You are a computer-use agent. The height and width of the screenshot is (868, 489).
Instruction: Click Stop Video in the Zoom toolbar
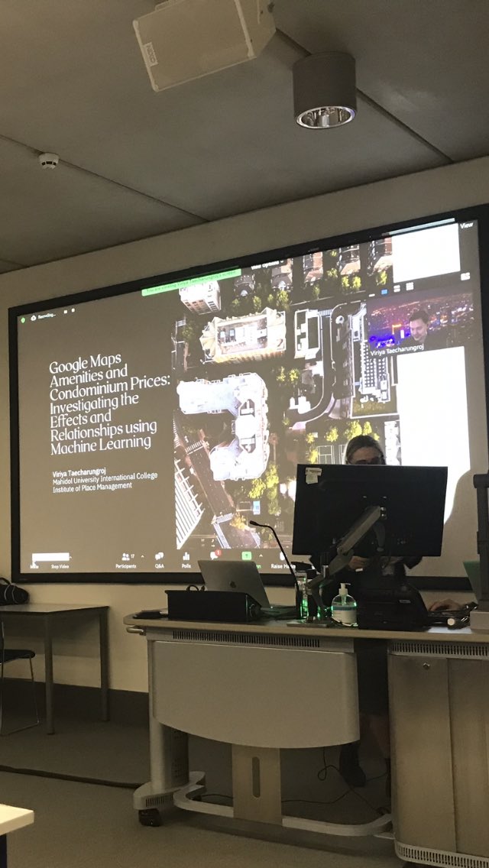[x=60, y=566]
